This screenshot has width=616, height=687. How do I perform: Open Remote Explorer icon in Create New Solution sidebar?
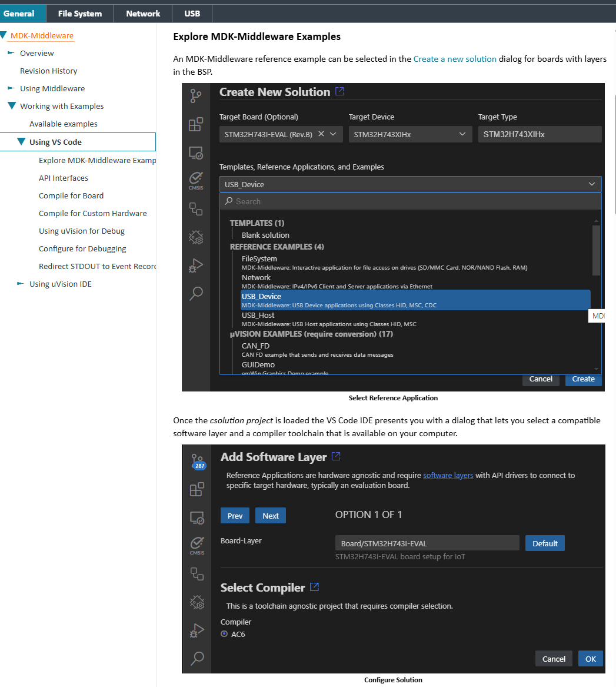tap(196, 153)
